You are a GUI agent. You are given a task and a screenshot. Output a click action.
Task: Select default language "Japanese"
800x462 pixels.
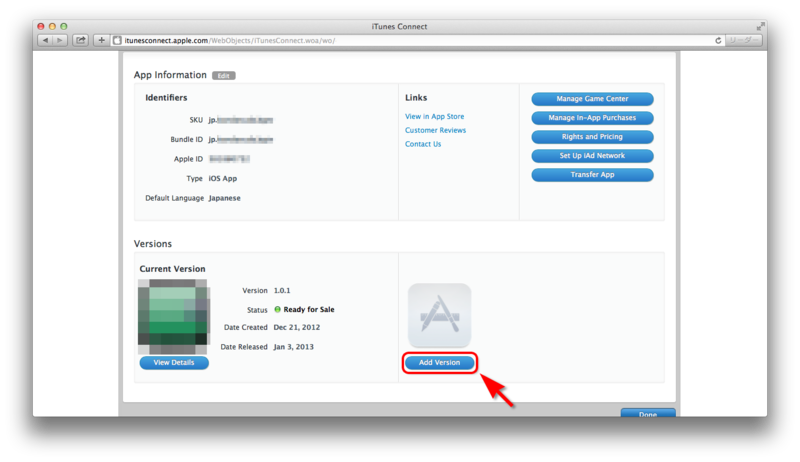click(x=224, y=198)
